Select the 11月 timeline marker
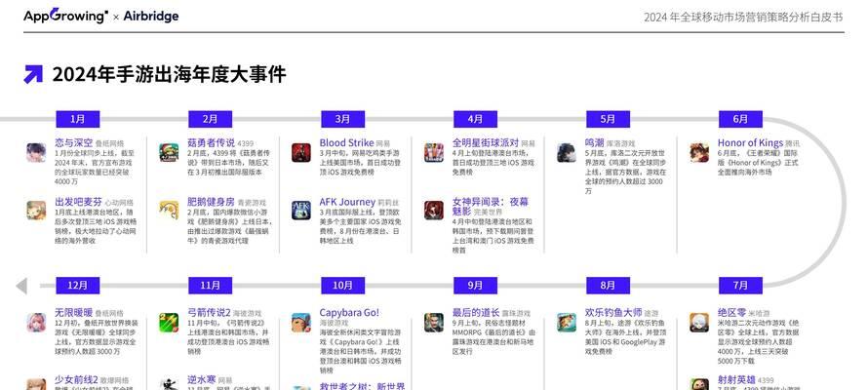Viewport: 868px width, 390px height. point(211,286)
